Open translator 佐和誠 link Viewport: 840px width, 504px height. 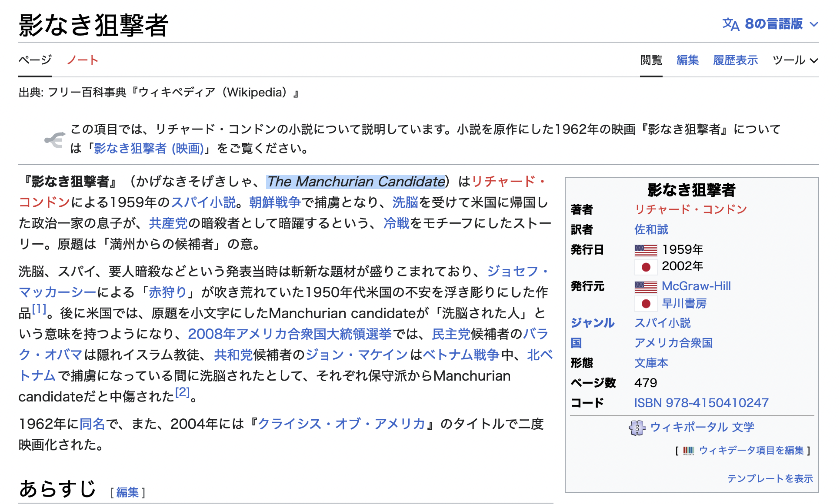coord(651,229)
